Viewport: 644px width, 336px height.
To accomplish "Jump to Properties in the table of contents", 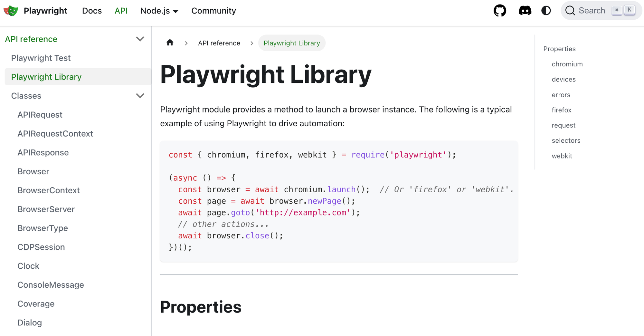I will [559, 49].
